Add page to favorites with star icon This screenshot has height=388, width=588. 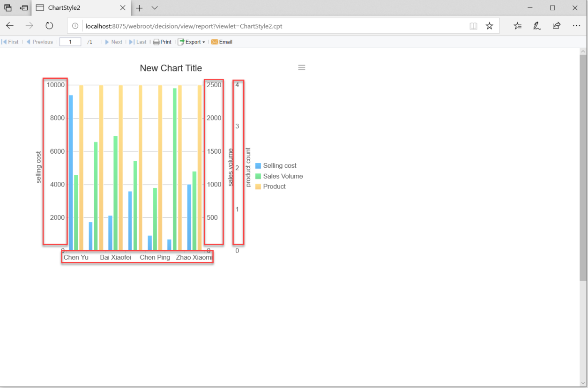tap(490, 26)
